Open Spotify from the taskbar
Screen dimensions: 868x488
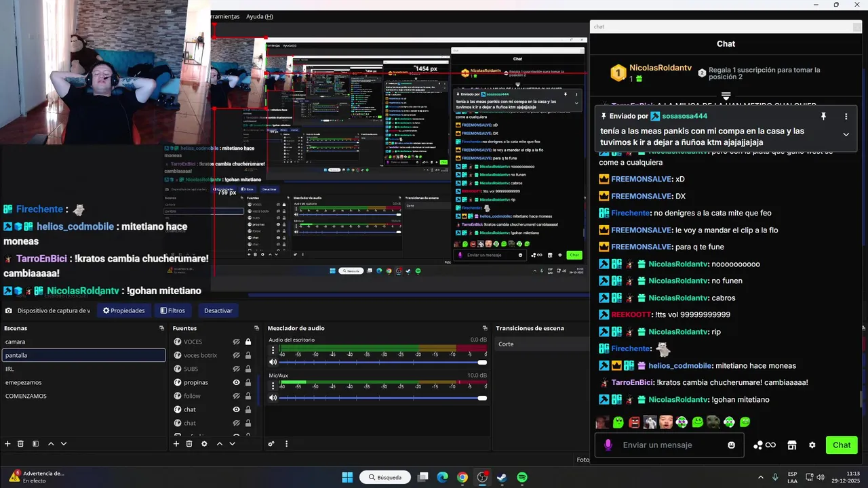click(522, 477)
